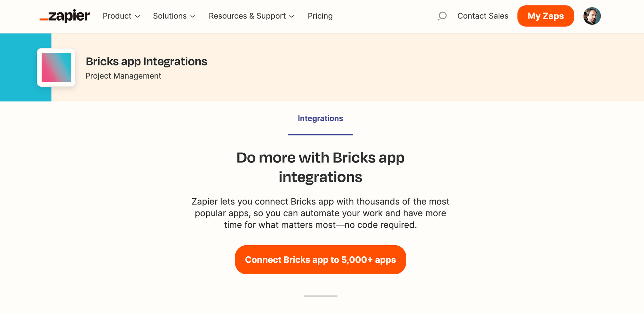Open My Zaps
The width and height of the screenshot is (644, 314).
tap(545, 16)
